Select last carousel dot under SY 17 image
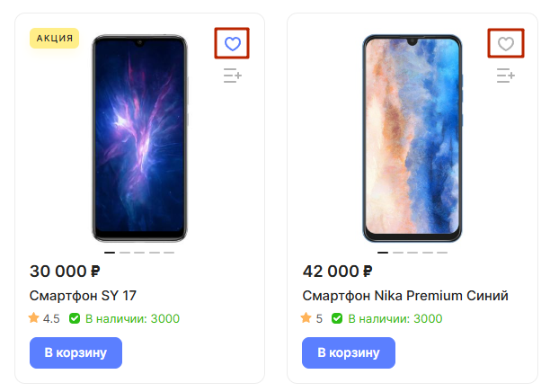This screenshot has height=392, width=550. tap(169, 253)
